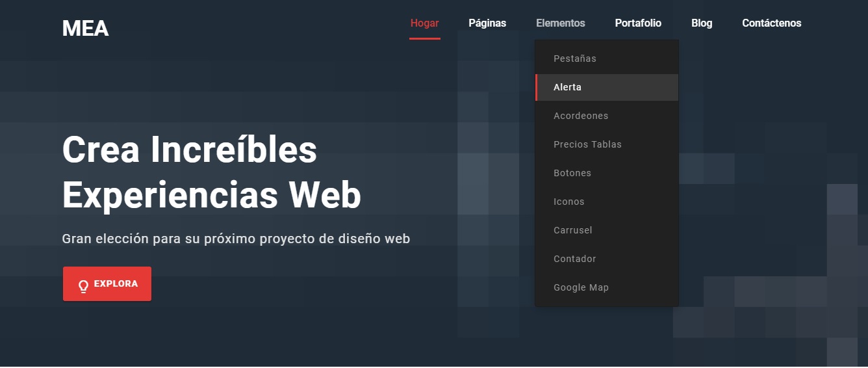Screen dimensions: 868x368
Task: Select Carrusel from the list
Action: pos(573,230)
